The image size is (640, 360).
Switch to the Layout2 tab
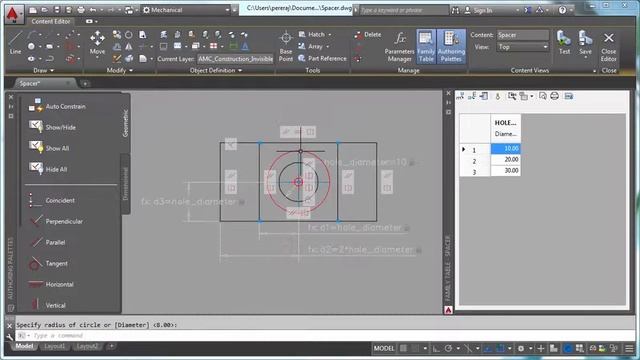(x=87, y=346)
